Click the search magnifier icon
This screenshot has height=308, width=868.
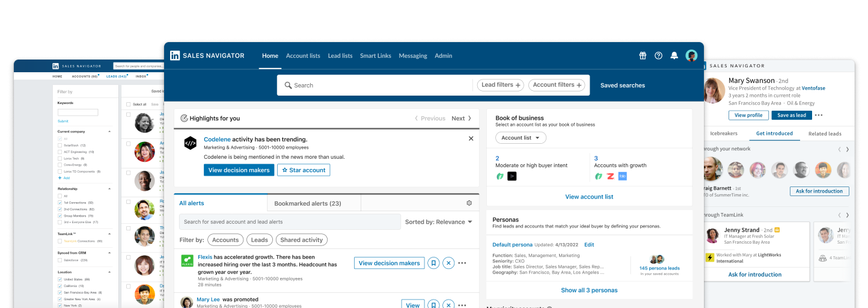(x=288, y=85)
